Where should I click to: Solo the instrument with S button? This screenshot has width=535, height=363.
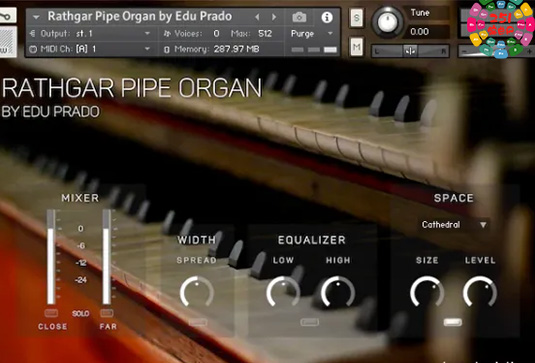pyautogui.click(x=357, y=17)
